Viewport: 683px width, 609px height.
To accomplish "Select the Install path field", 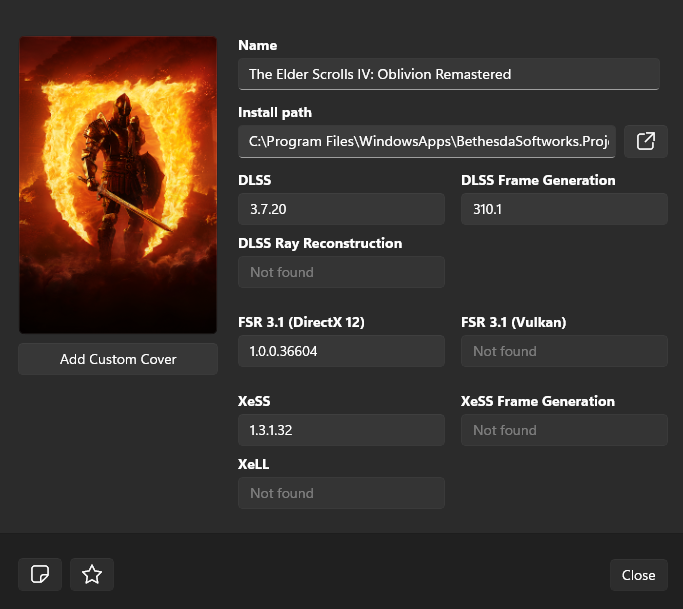I will tap(427, 142).
